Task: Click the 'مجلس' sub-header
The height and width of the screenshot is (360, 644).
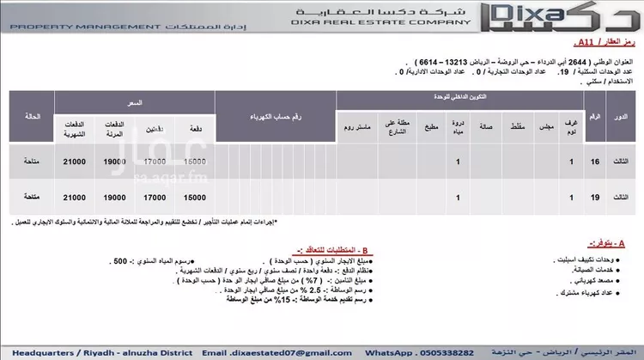Action: [x=546, y=127]
